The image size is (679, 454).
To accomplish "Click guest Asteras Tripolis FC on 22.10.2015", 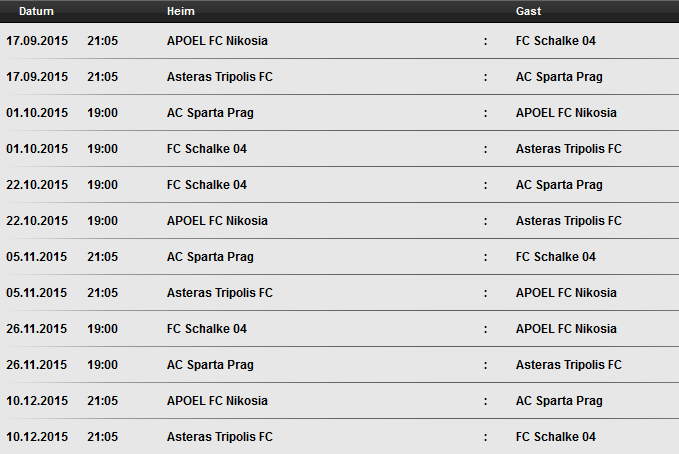I will point(568,221).
